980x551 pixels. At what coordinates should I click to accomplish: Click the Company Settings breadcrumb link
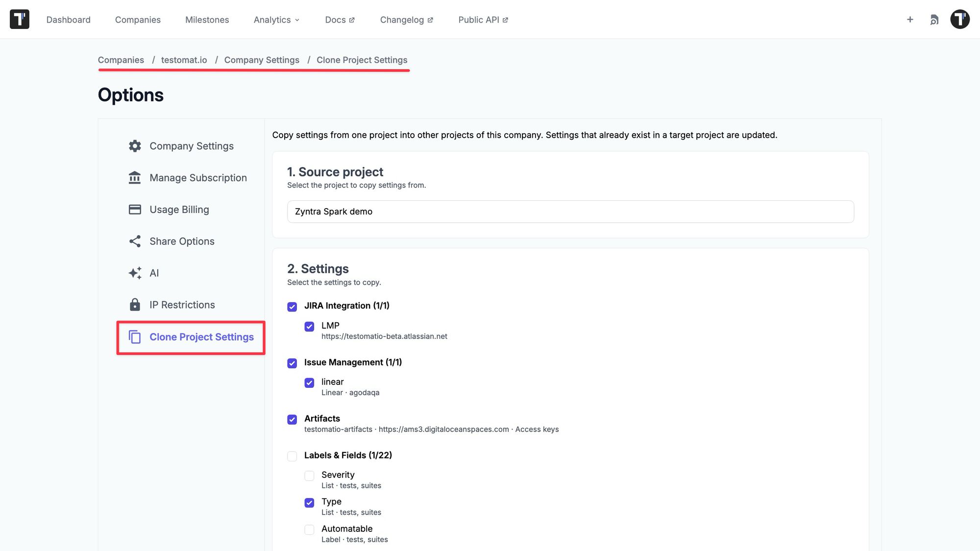click(x=262, y=60)
